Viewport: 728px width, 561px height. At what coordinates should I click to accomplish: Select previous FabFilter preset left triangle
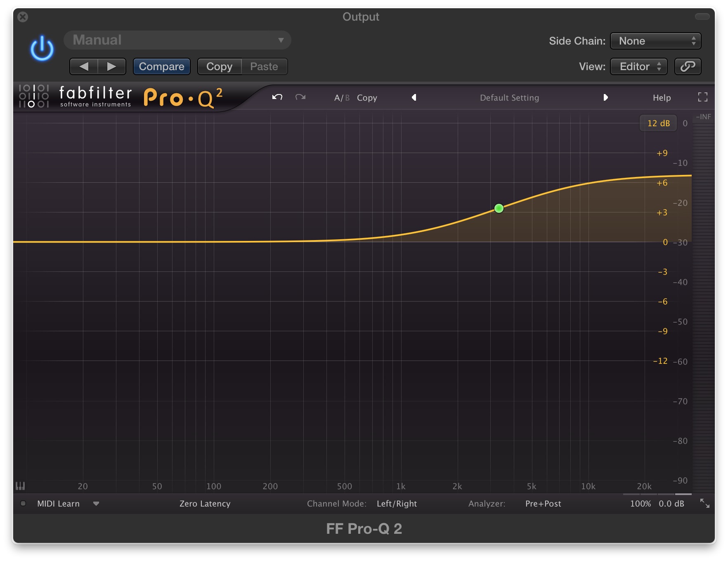pyautogui.click(x=414, y=97)
